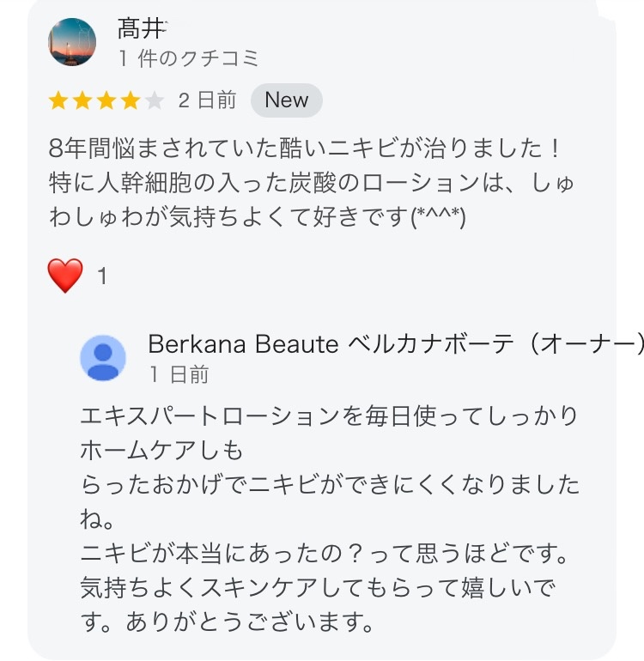Viewport: 644px width, 661px height.
Task: Click the second yellow rating star
Action: point(82,101)
